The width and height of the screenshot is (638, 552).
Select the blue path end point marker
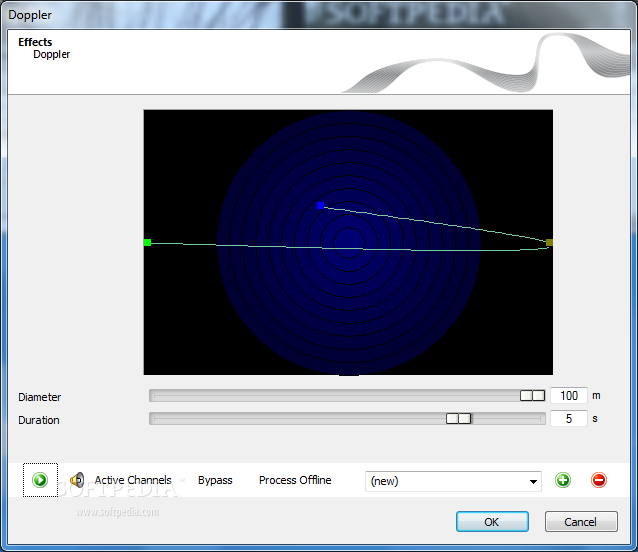(x=320, y=205)
